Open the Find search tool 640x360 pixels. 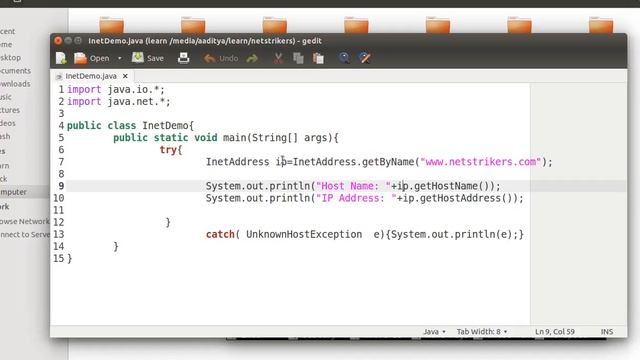click(x=344, y=58)
